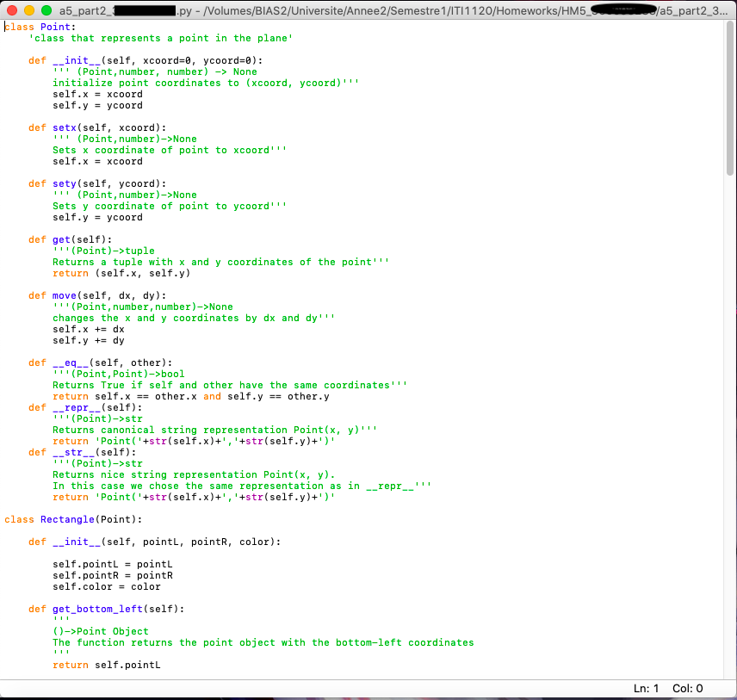Maximize the window with the green button
737x700 pixels.
46,10
